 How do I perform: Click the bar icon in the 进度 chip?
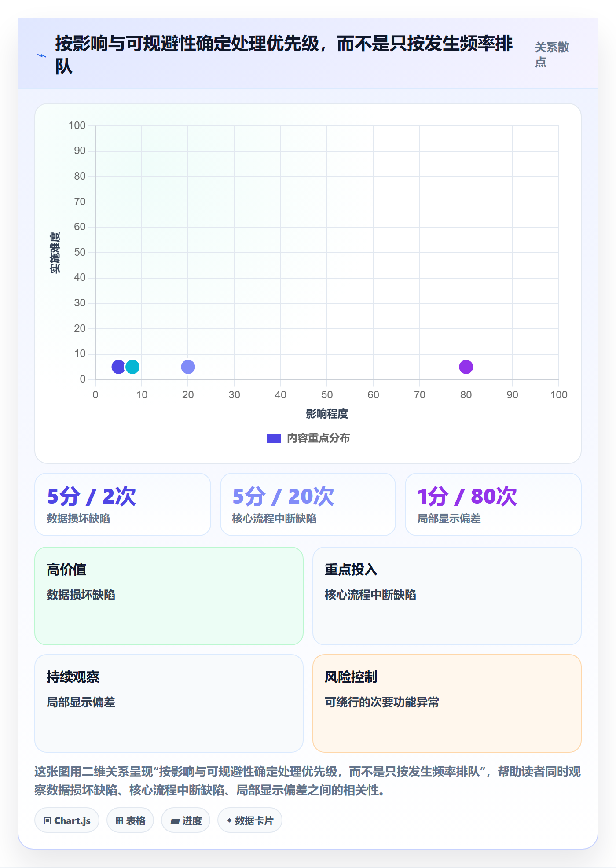tap(175, 821)
